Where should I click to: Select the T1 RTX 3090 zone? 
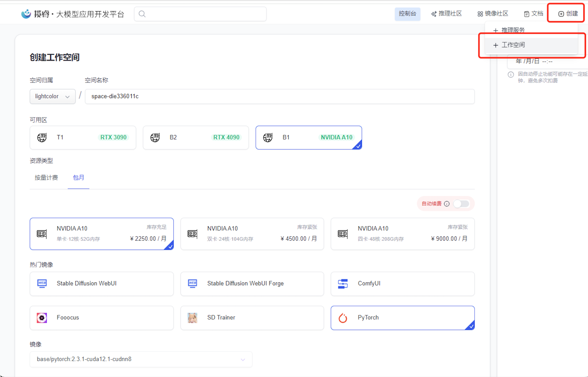(83, 137)
